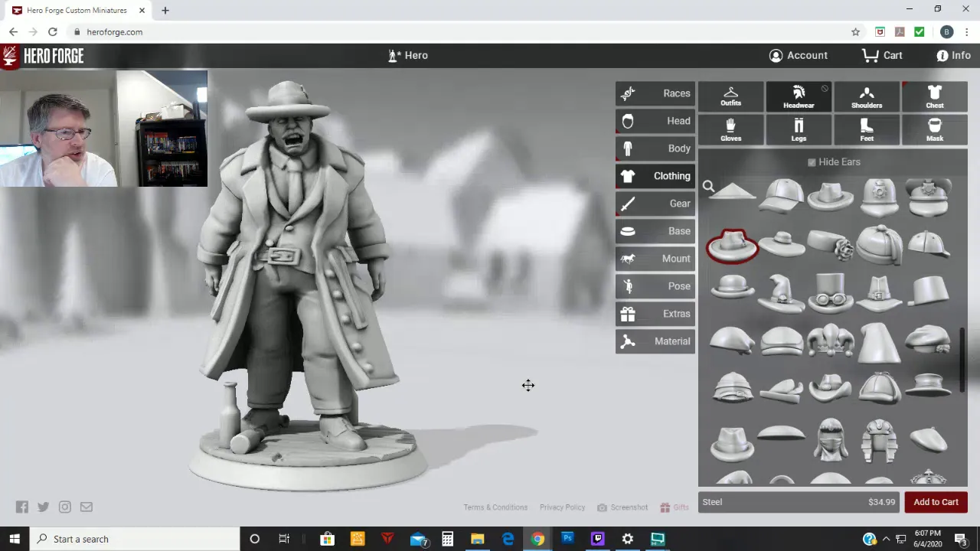
Task: Select the Clothing category
Action: [655, 176]
